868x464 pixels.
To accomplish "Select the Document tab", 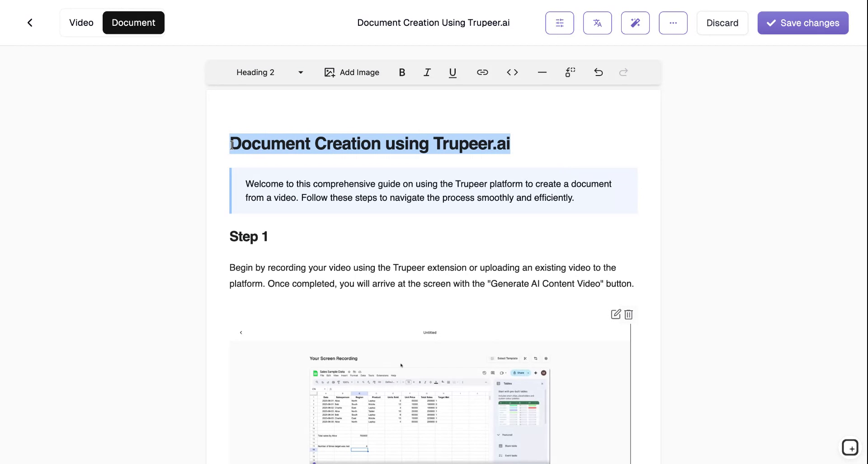I will [x=133, y=22].
